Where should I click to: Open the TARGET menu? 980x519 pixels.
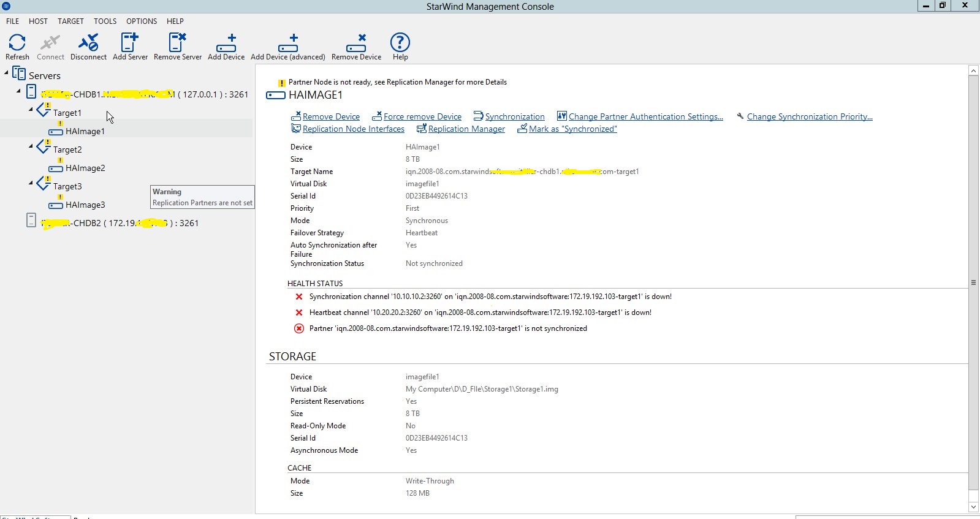[x=70, y=21]
